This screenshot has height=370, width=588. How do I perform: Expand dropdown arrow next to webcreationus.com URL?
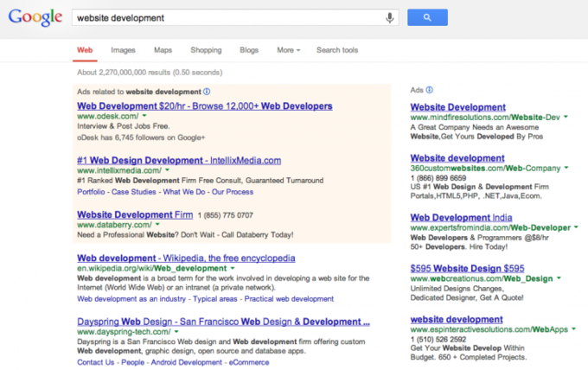coord(559,278)
